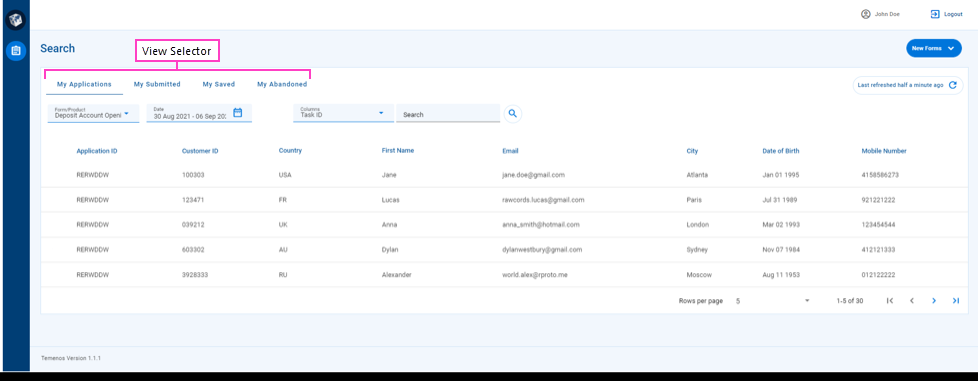Click customer ID 100303
The height and width of the screenshot is (381, 978).
[x=193, y=175]
